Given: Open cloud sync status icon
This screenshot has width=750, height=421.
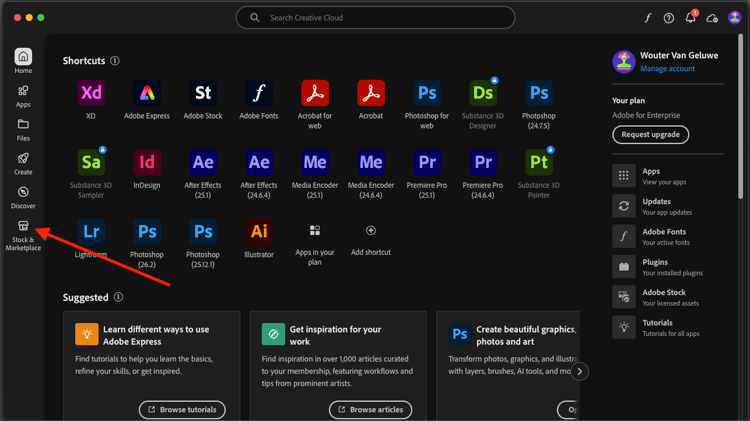Looking at the screenshot, I should click(712, 18).
